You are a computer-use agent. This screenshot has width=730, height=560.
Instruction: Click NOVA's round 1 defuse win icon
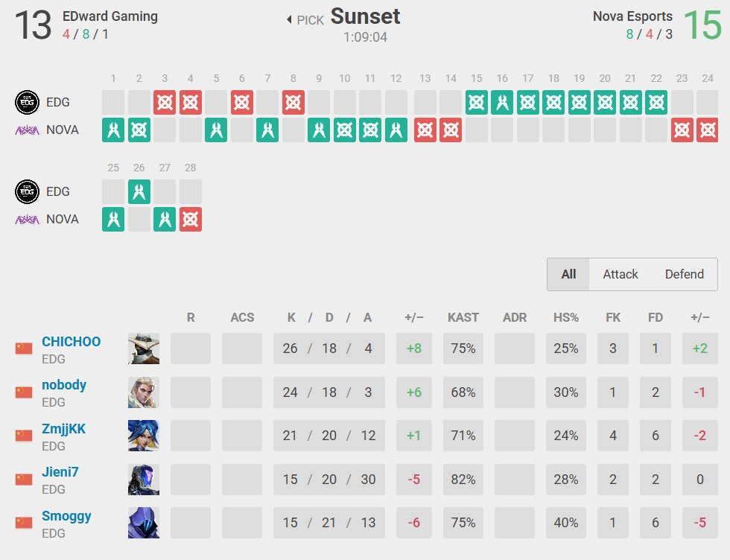click(x=113, y=130)
